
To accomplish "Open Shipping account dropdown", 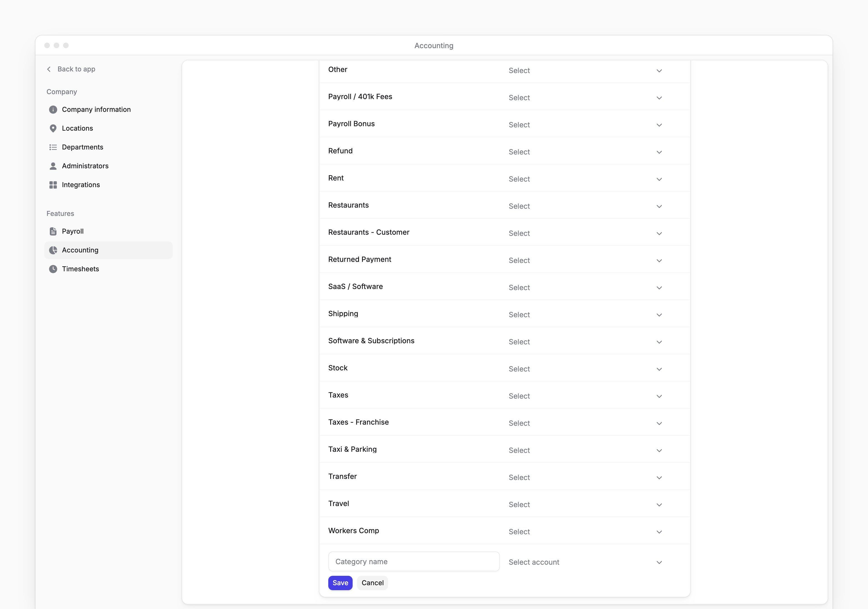I will coord(585,315).
